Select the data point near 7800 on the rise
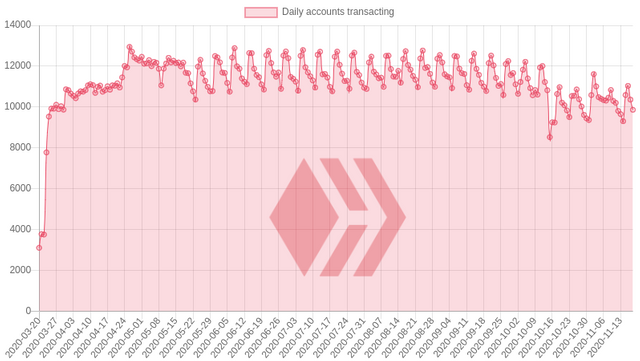640x361 pixels. coord(47,152)
